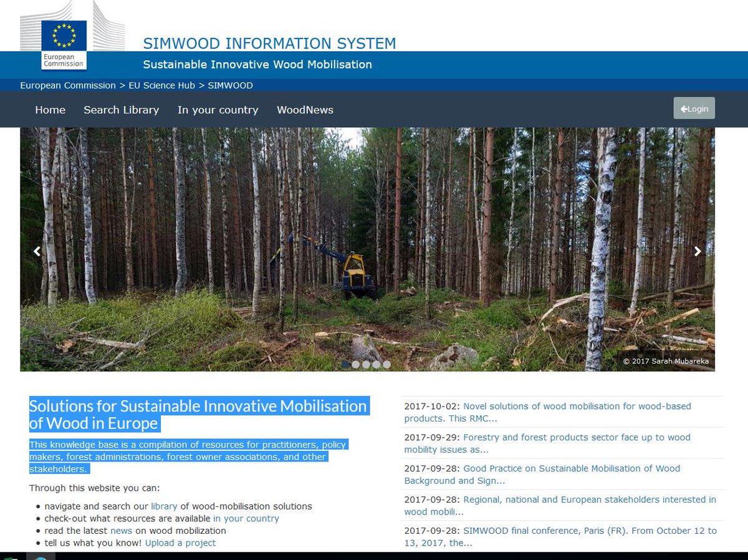The image size is (748, 560).
Task: Click the European Commission breadcrumb link
Action: pos(68,85)
